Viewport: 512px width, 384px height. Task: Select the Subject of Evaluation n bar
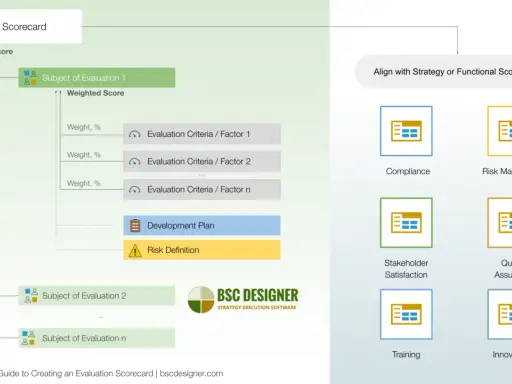pos(97,338)
